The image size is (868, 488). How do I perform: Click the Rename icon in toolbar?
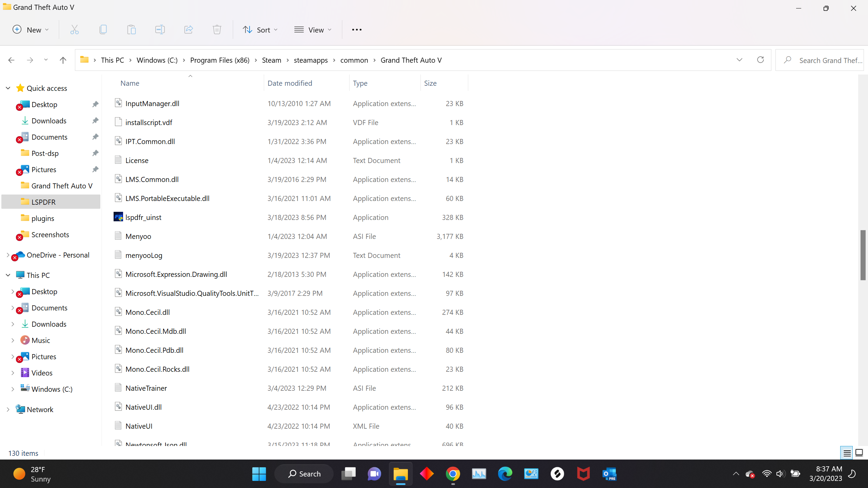[x=160, y=30]
